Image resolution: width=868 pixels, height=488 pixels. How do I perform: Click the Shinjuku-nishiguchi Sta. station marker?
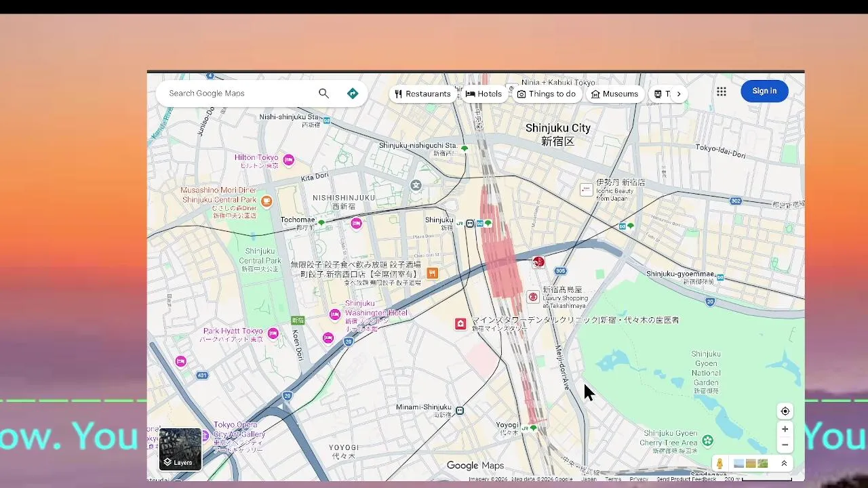coord(465,148)
